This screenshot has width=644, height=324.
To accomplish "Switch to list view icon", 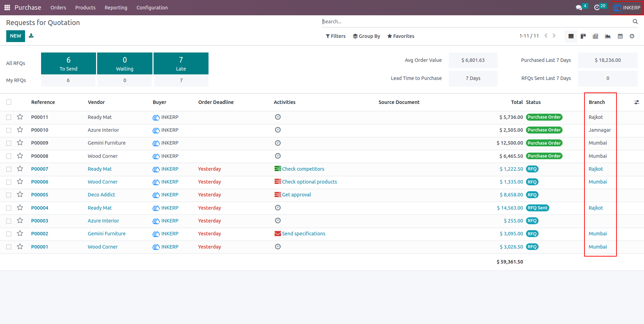I will click(571, 36).
